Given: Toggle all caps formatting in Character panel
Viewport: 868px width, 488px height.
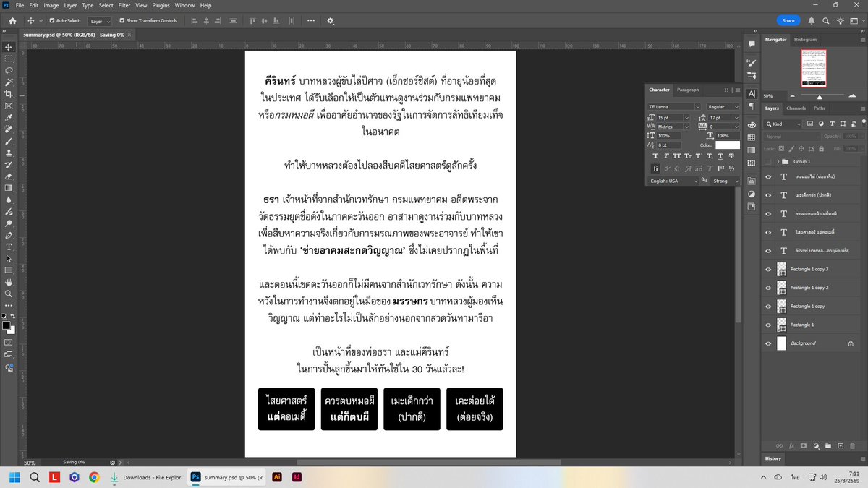Looking at the screenshot, I should (676, 156).
